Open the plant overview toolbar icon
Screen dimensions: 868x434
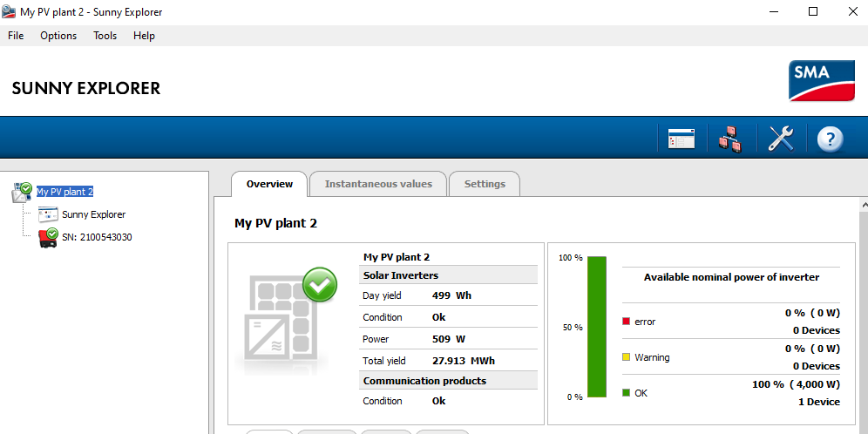point(682,139)
